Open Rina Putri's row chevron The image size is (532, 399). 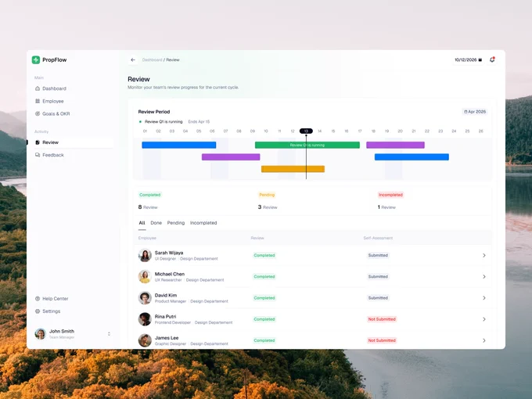click(484, 319)
